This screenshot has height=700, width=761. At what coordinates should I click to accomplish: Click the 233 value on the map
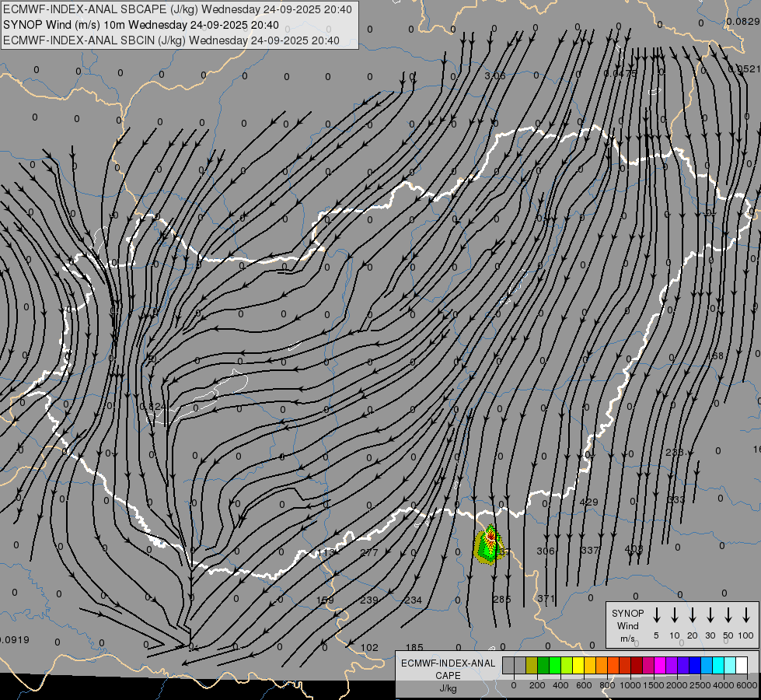pos(675,452)
